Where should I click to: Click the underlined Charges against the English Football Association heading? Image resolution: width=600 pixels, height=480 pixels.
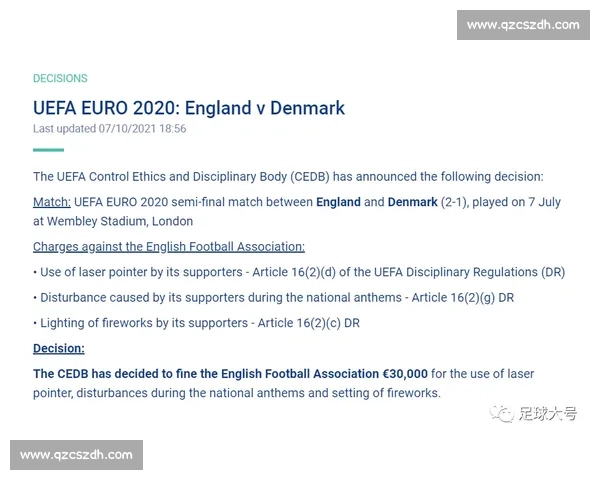(x=169, y=246)
